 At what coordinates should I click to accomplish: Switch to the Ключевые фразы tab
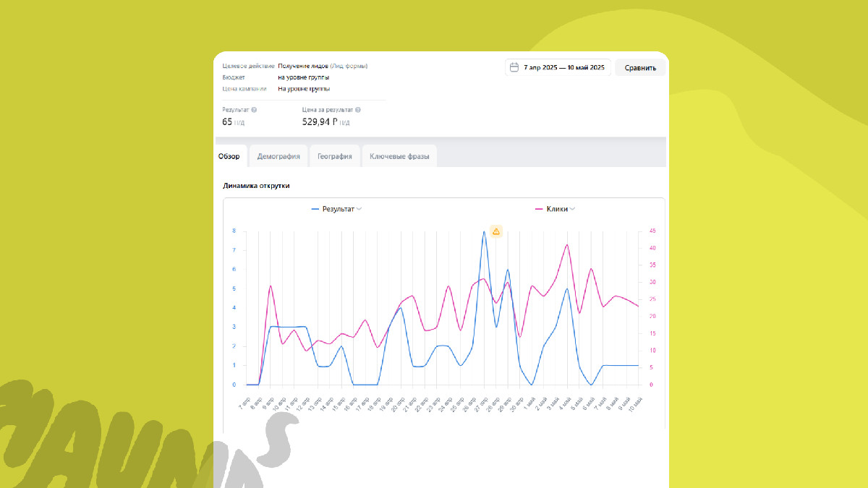click(399, 156)
